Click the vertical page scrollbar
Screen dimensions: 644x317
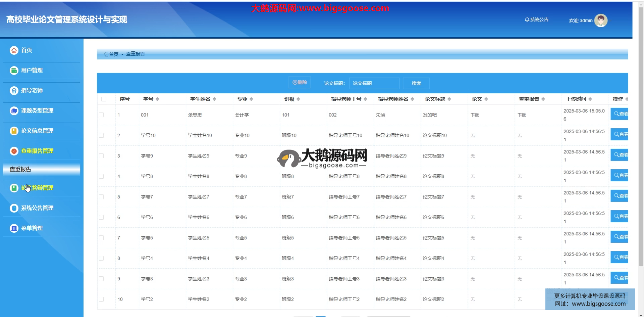click(641, 134)
